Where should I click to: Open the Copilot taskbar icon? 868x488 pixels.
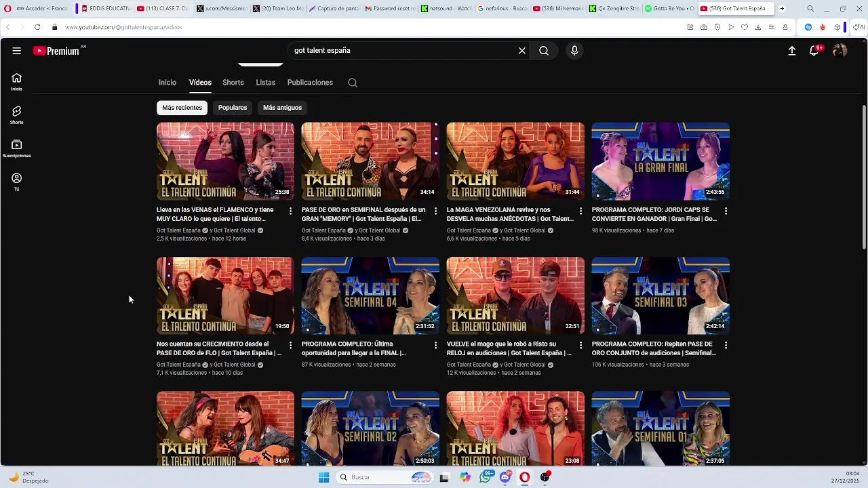(x=465, y=477)
